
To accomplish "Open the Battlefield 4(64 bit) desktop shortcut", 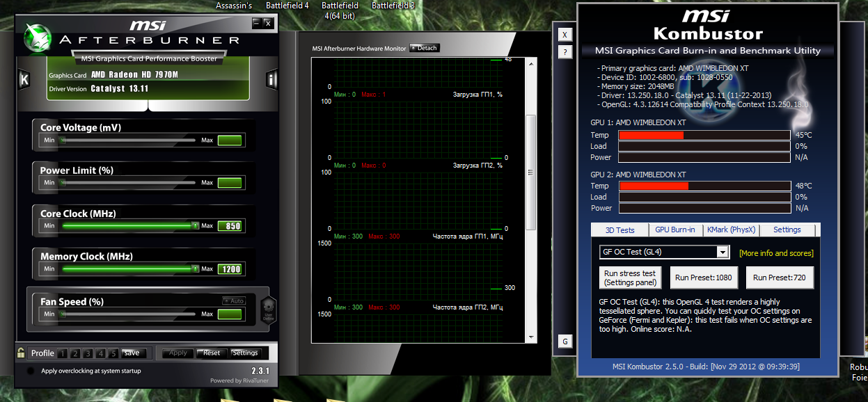I will (x=340, y=10).
